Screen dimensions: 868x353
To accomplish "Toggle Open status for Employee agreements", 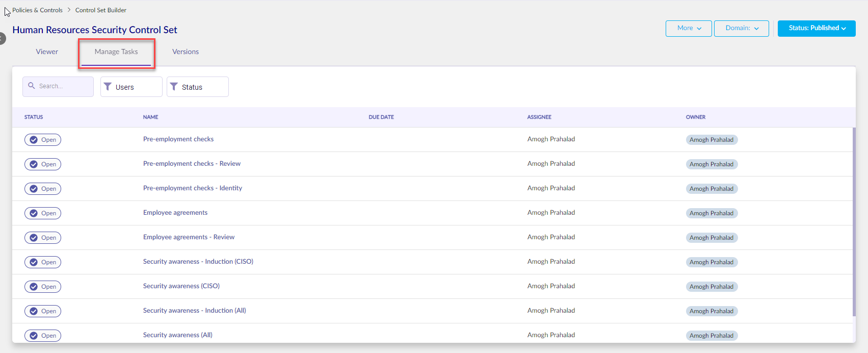I will [x=43, y=213].
